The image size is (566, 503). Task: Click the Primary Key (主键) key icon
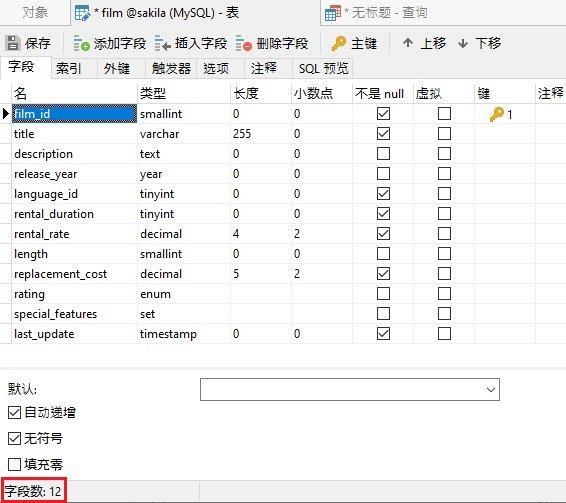coord(339,43)
